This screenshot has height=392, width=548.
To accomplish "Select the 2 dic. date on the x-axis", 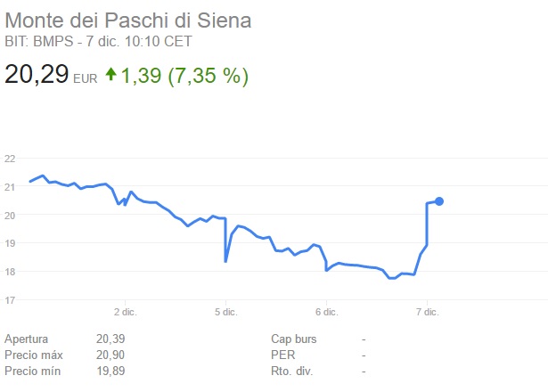I will pos(125,312).
